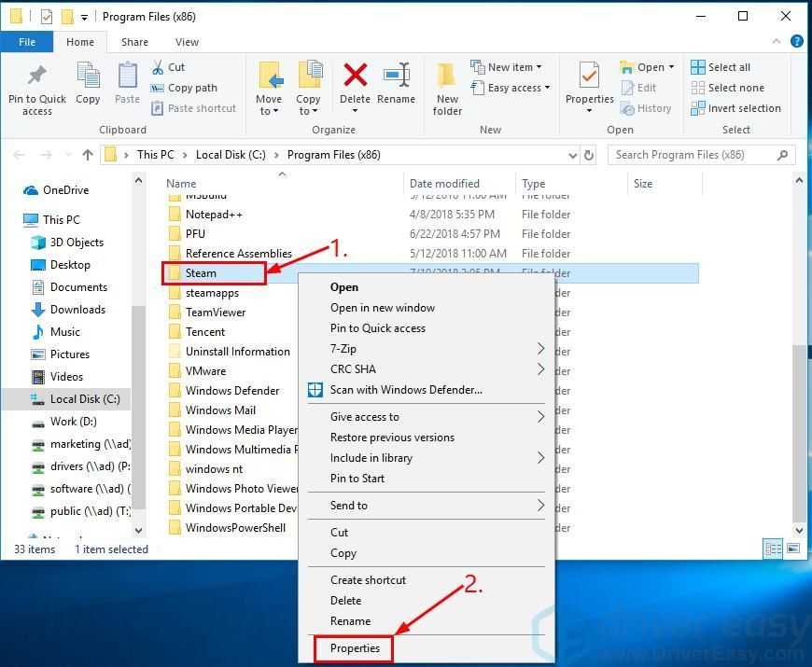Switch to the View ribbon tab
The height and width of the screenshot is (667, 812).
pyautogui.click(x=187, y=42)
